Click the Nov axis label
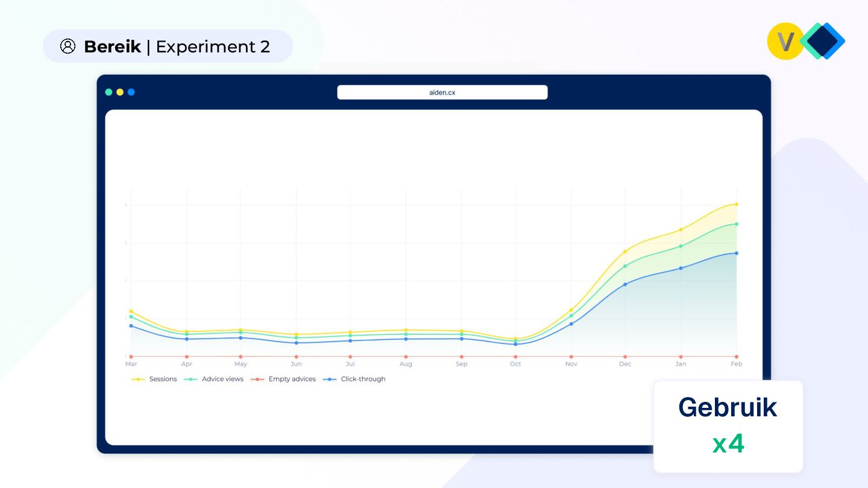 tap(571, 364)
